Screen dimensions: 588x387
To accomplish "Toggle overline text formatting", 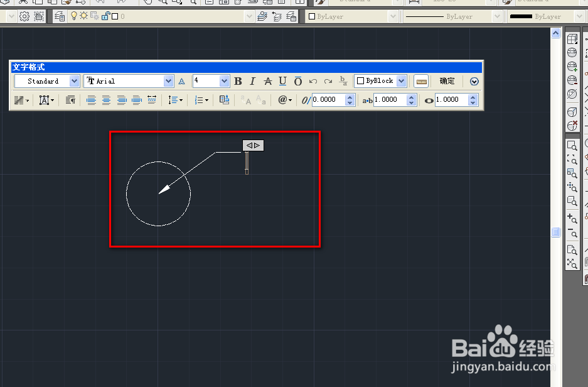I will pos(297,81).
